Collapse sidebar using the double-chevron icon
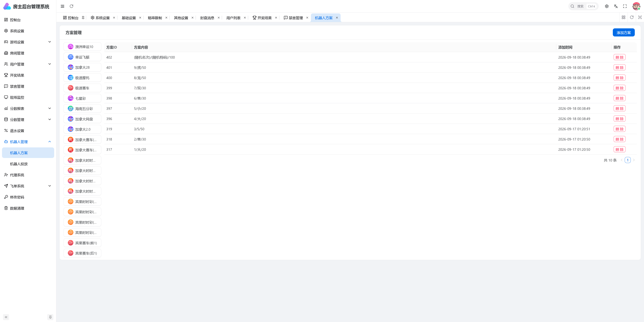This screenshot has height=322, width=644. [x=6, y=317]
